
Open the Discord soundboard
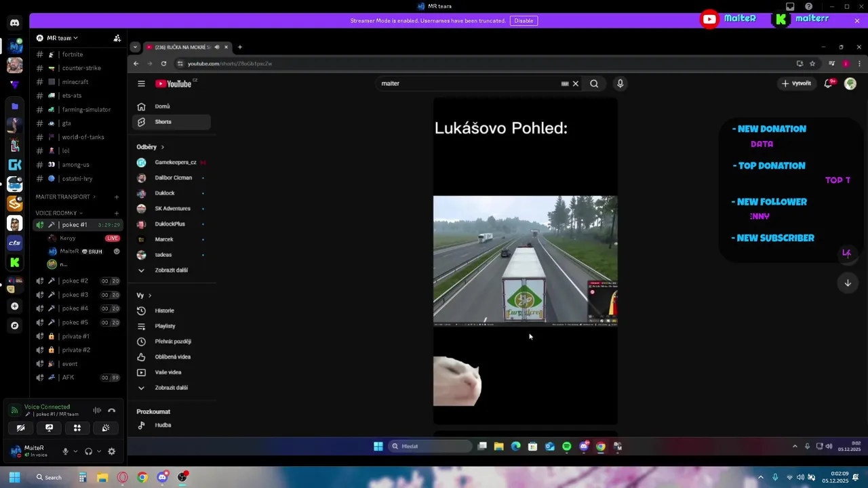coord(106,428)
